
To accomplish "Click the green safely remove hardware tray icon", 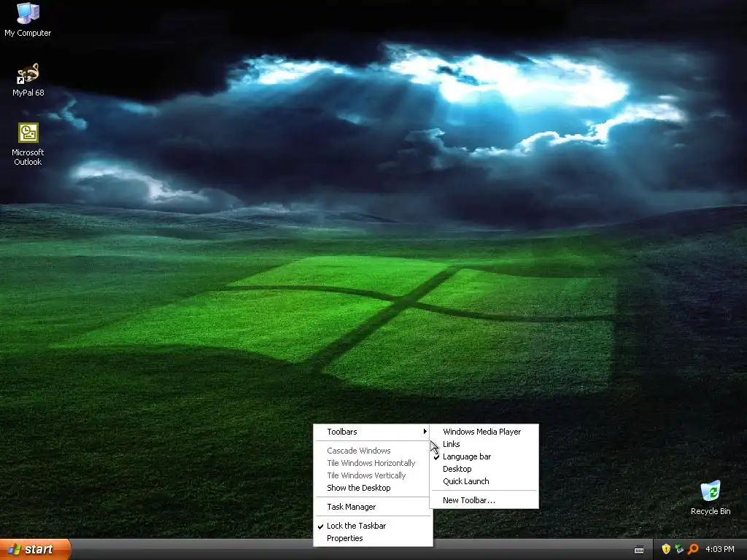I will (x=679, y=549).
